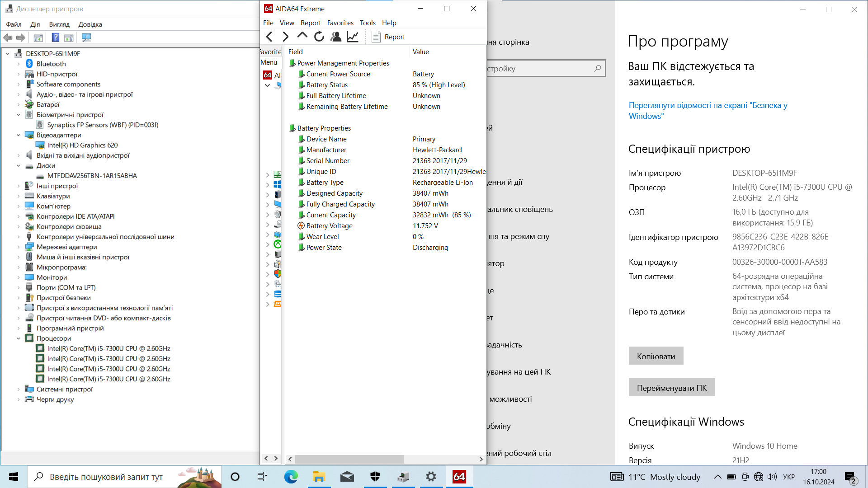This screenshot has height=488, width=868.
Task: Click the volume icon in system tray
Action: click(x=772, y=477)
